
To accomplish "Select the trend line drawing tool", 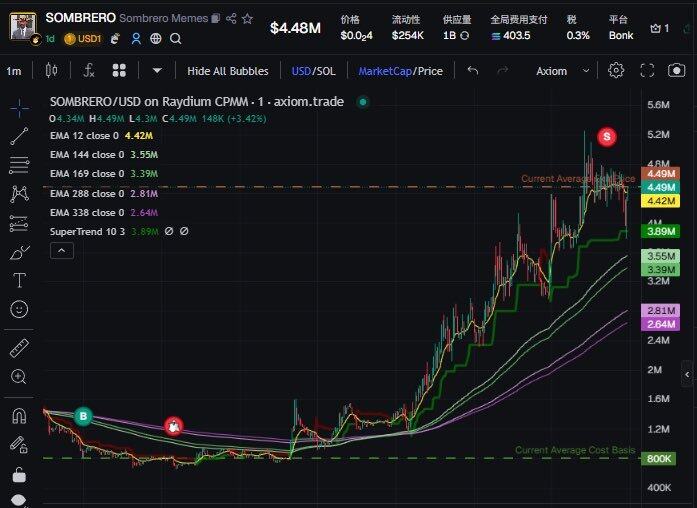I will tap(19, 136).
